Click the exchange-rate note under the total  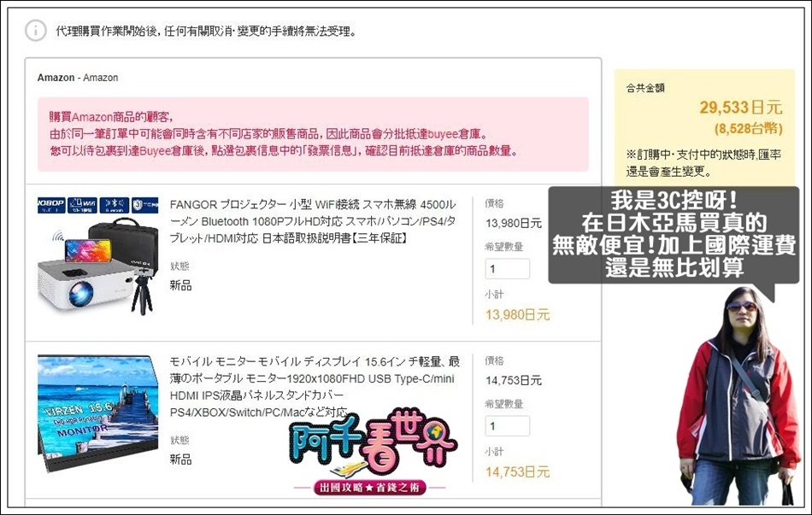tap(703, 163)
